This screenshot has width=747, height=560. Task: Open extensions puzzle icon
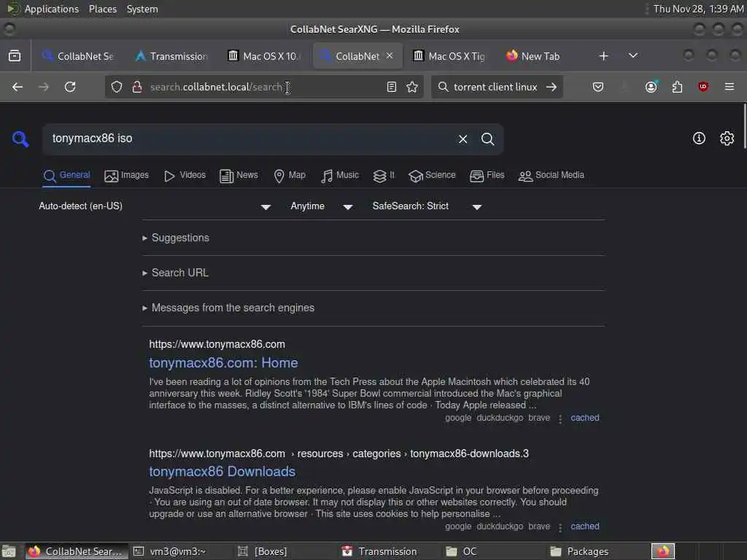point(677,87)
